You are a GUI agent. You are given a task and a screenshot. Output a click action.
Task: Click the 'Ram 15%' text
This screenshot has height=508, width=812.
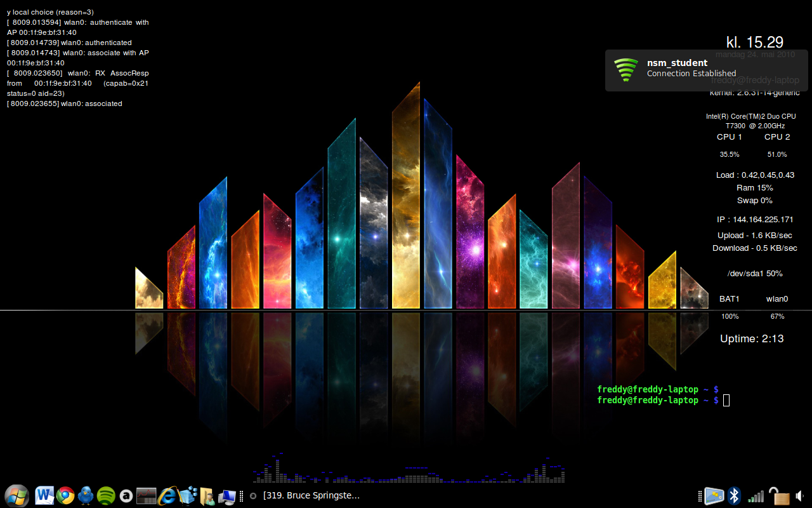pos(755,187)
